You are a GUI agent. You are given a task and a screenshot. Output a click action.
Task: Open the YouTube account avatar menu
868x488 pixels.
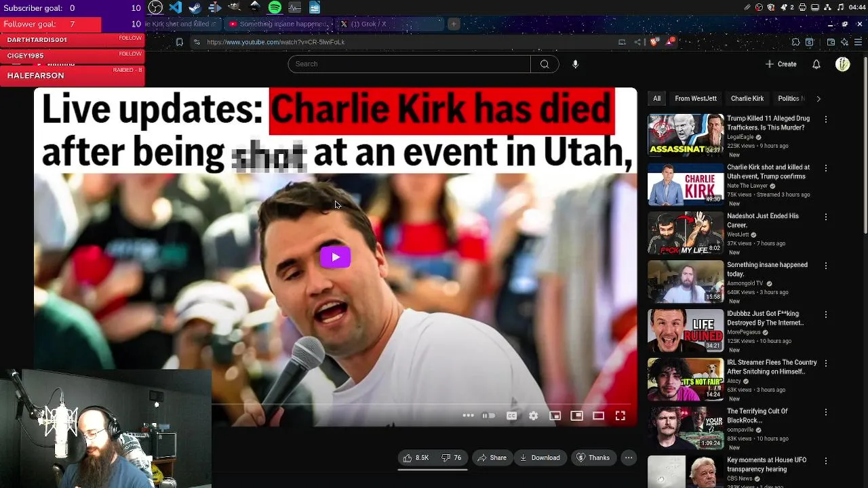pos(843,64)
